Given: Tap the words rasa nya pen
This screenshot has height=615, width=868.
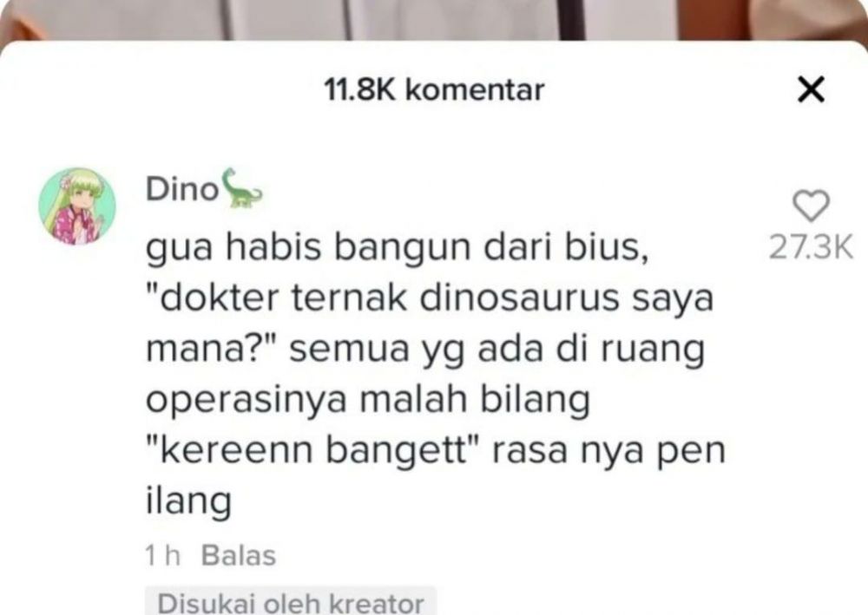Looking at the screenshot, I should (608, 451).
